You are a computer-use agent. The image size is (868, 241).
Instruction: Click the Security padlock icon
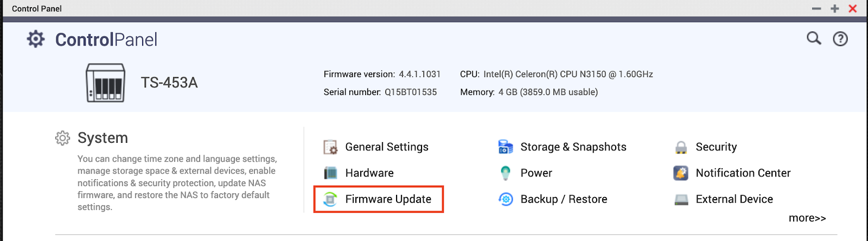[681, 147]
